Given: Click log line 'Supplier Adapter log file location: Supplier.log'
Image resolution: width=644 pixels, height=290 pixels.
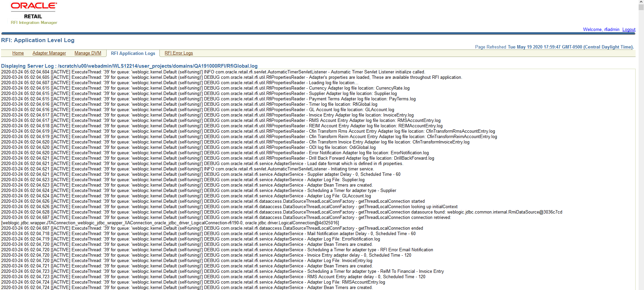Looking at the screenshot, I should click(199, 94).
